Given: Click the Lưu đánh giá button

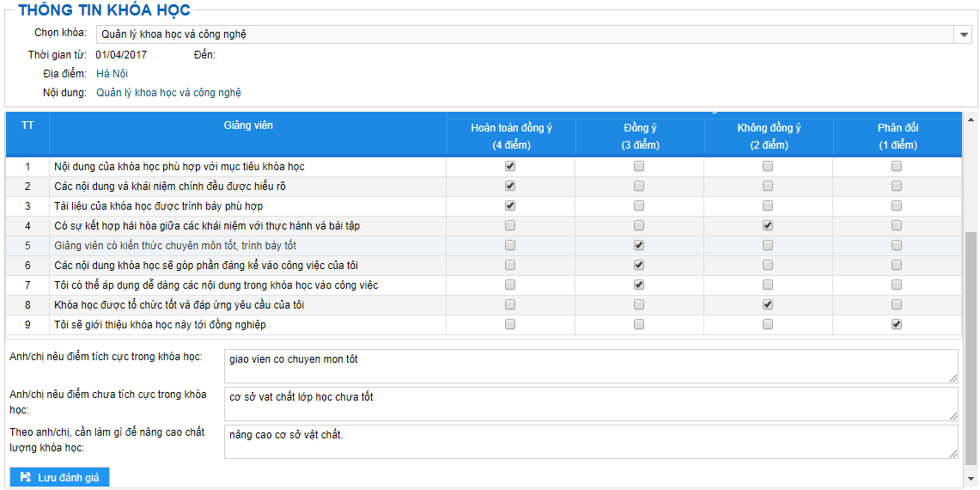Looking at the screenshot, I should [60, 477].
